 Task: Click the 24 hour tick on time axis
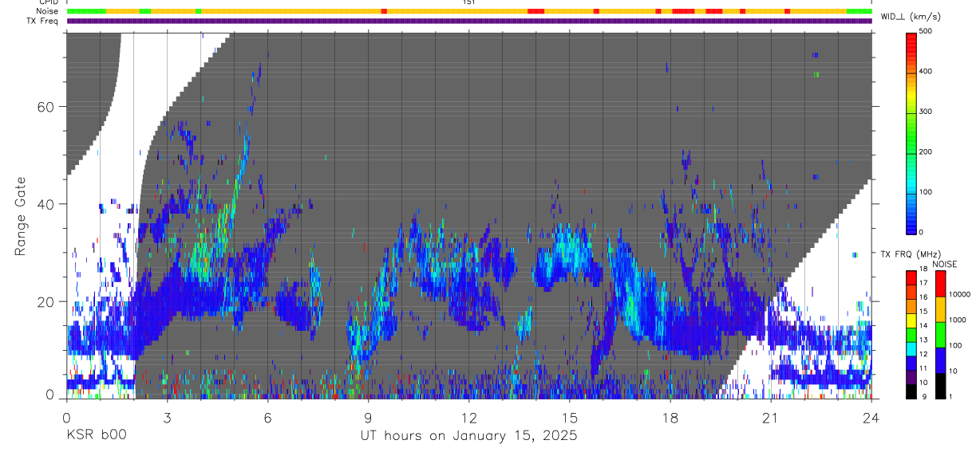pos(871,417)
